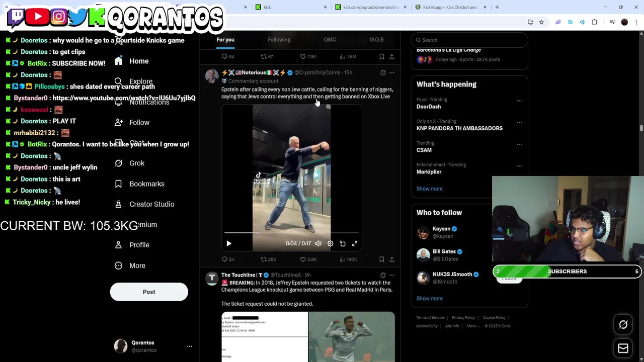Open Grok explain icon on Touchline post

(383, 275)
